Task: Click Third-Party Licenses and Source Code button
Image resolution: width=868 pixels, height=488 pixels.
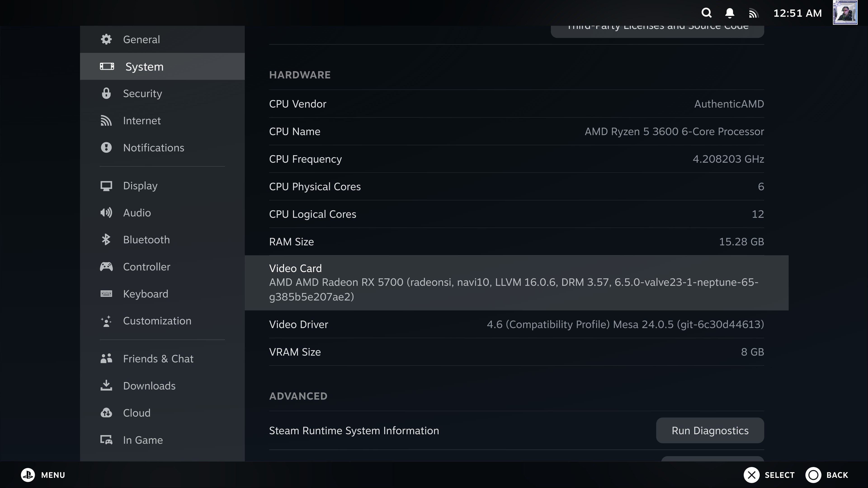Action: [x=657, y=31]
